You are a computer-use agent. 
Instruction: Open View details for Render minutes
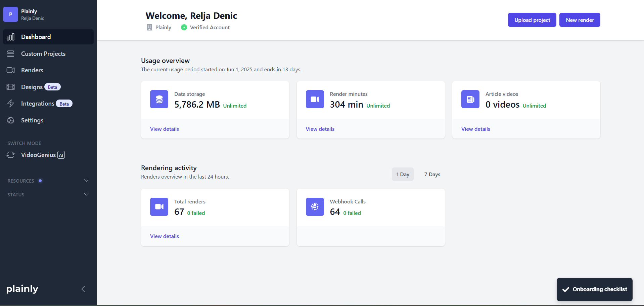pyautogui.click(x=320, y=129)
